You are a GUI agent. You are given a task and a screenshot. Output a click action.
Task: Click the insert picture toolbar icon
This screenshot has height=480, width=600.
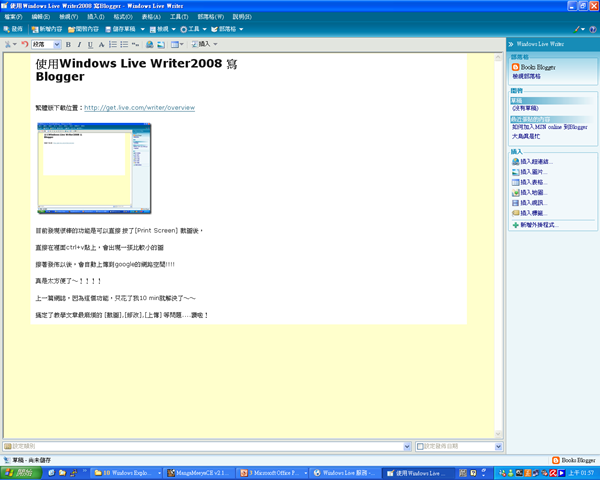(x=161, y=44)
